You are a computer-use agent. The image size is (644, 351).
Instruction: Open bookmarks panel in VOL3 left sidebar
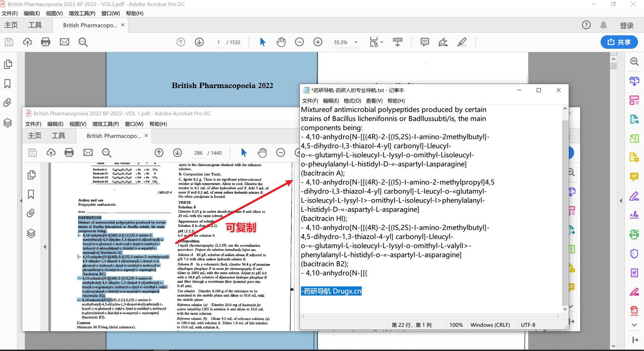pos(7,83)
